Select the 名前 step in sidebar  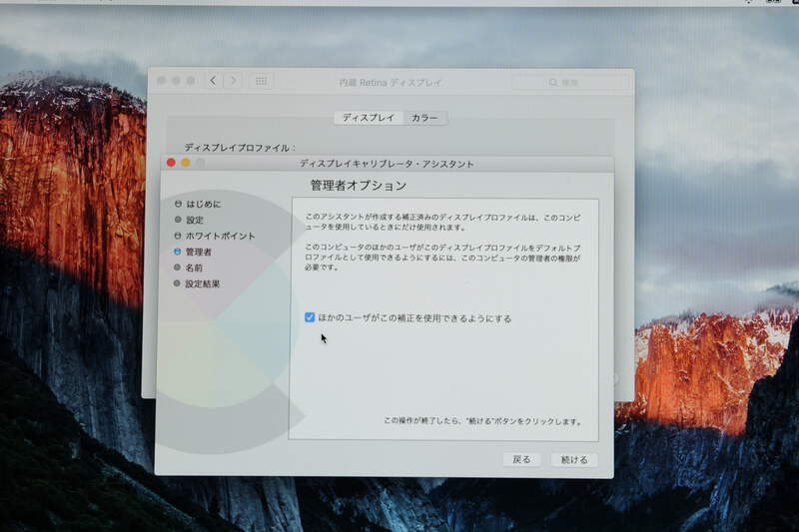(189, 267)
